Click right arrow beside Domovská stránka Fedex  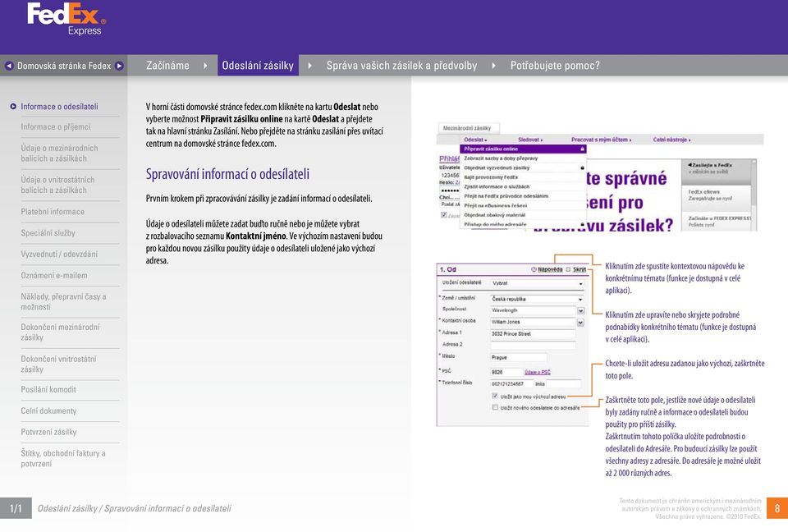click(119, 66)
